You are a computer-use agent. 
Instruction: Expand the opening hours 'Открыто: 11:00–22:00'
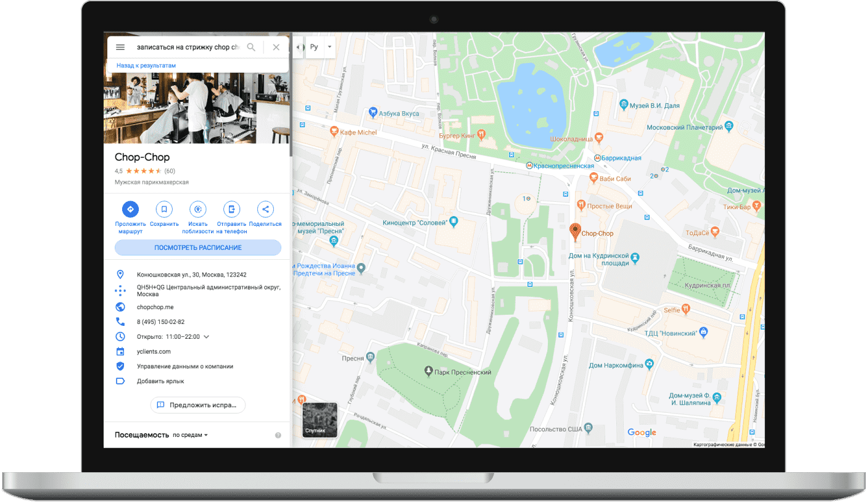173,337
